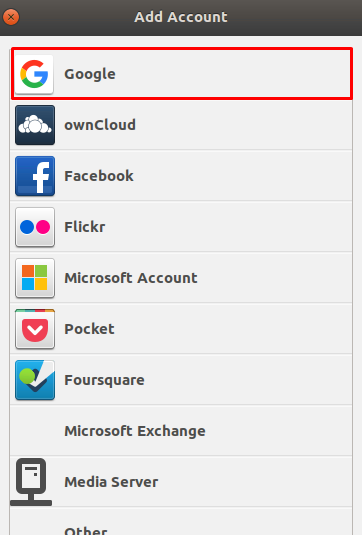The width and height of the screenshot is (362, 535).
Task: Click the Google logo icon
Action: point(34,74)
